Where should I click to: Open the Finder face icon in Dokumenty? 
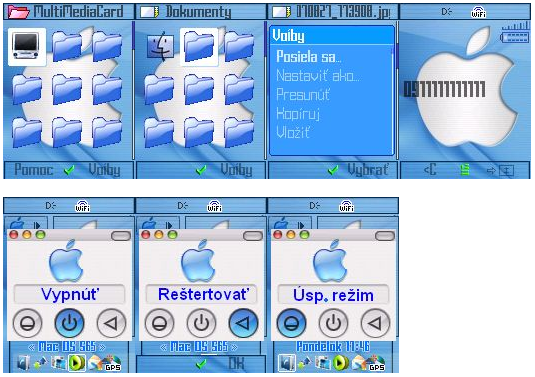tap(160, 47)
